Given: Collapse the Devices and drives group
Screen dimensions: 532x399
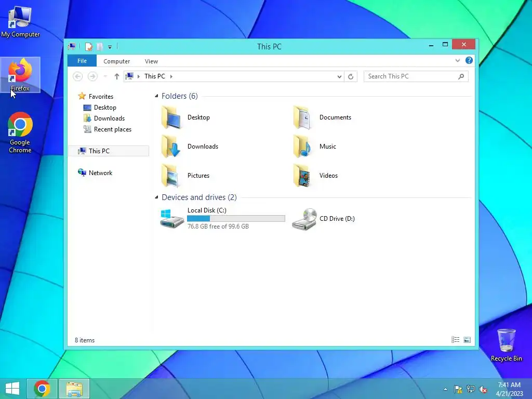Looking at the screenshot, I should (x=156, y=197).
